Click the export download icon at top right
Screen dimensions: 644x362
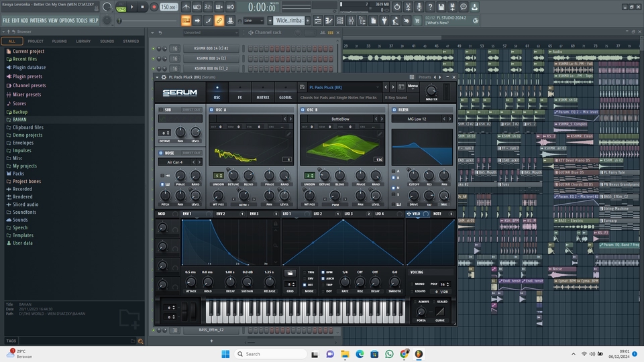(474, 7)
